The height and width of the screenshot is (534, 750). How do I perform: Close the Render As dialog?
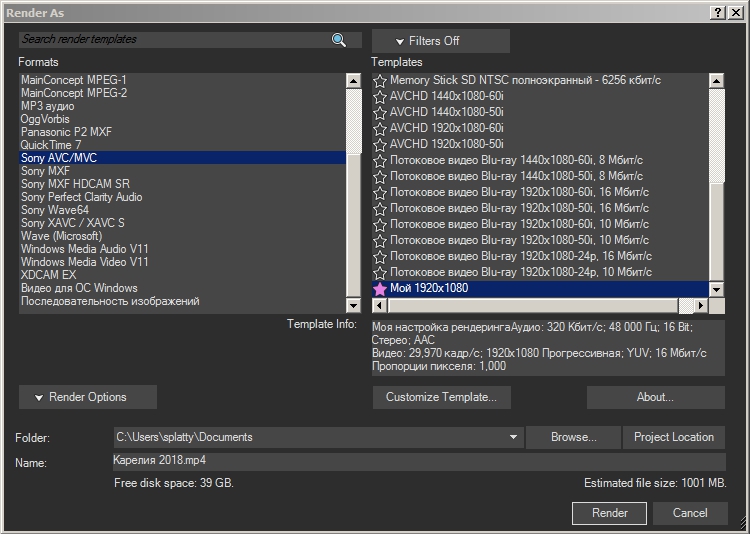tap(735, 12)
